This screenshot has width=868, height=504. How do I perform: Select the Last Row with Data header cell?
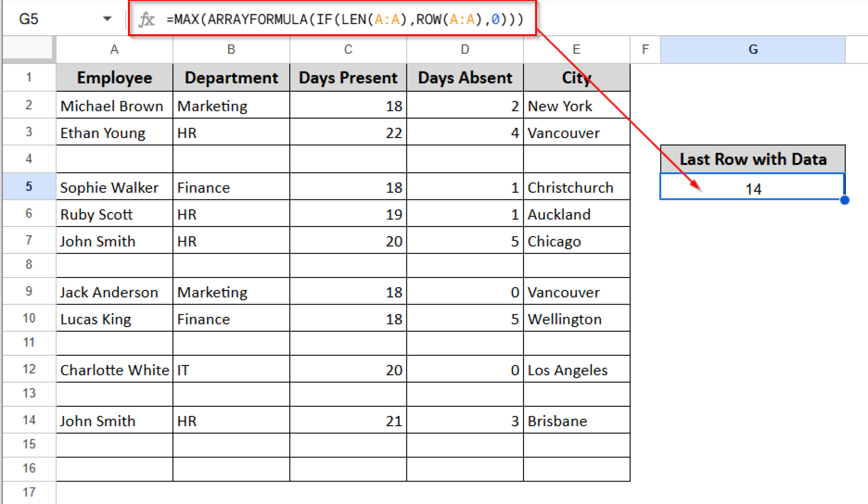pyautogui.click(x=753, y=159)
